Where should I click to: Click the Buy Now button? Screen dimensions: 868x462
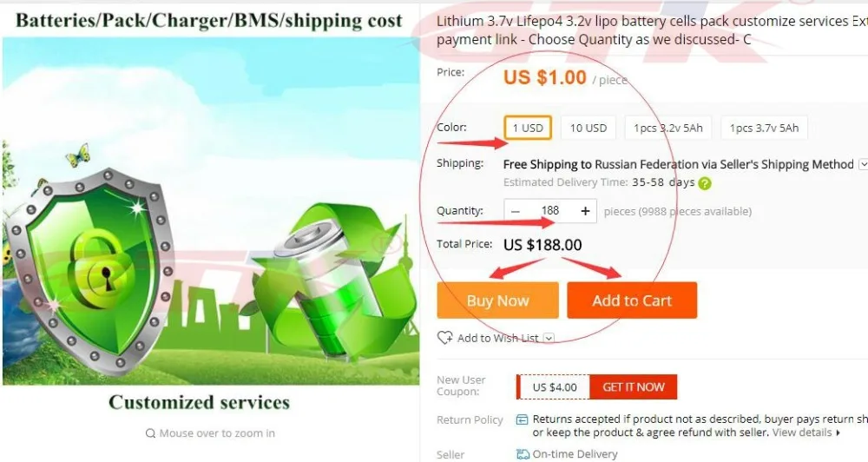pyautogui.click(x=497, y=300)
